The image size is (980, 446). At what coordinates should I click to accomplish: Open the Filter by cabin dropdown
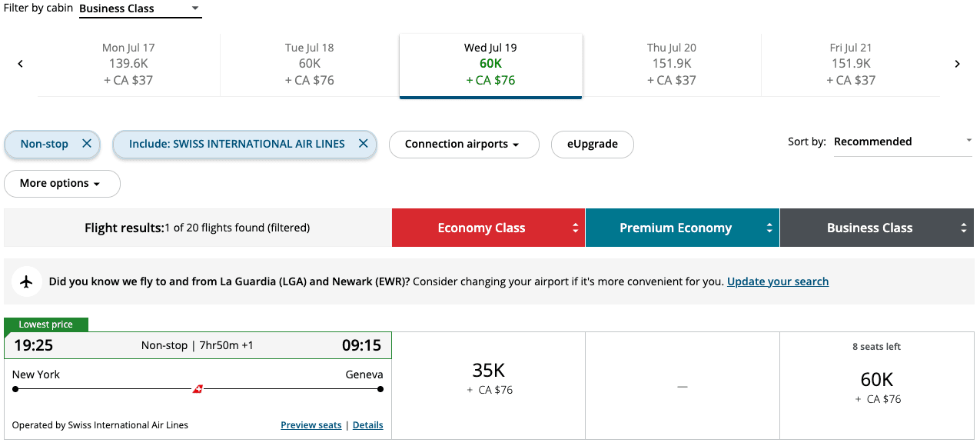(x=140, y=9)
